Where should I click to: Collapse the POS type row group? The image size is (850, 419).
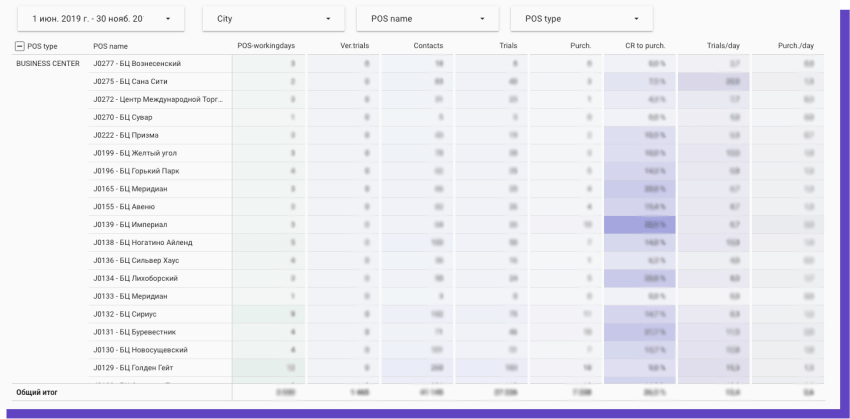[20, 46]
